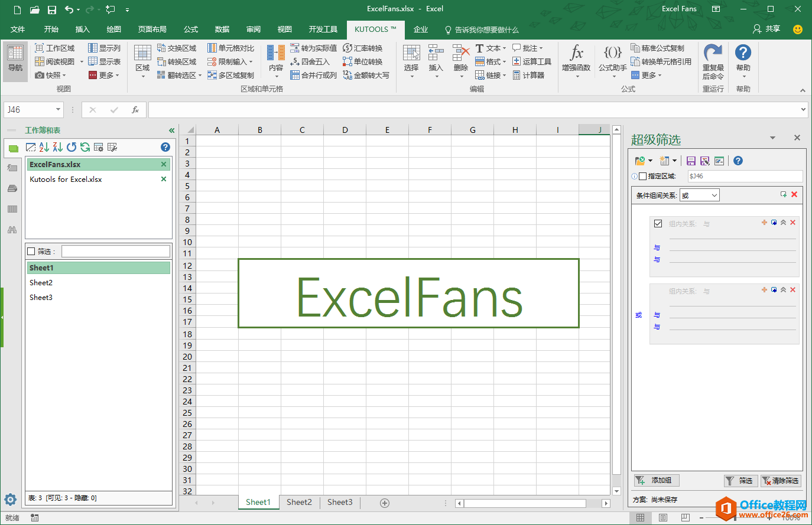
Task: Select the 转换区域 transform range tool
Action: (x=177, y=62)
